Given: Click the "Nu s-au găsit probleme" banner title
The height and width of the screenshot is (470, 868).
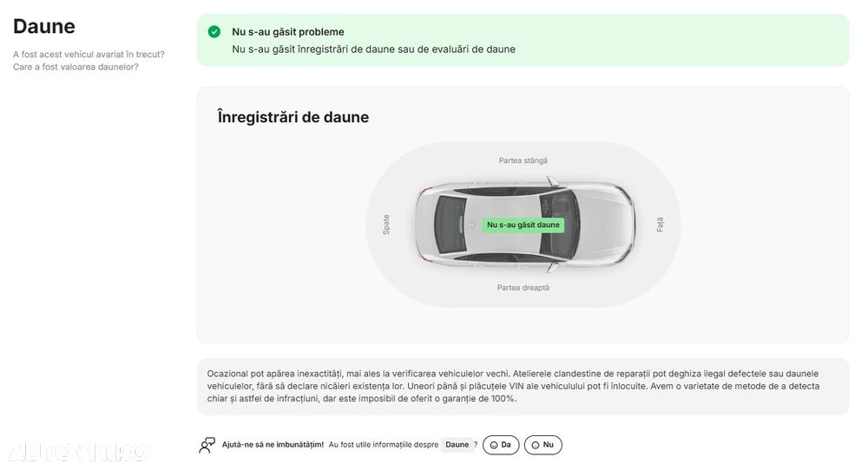Looking at the screenshot, I should pyautogui.click(x=287, y=32).
